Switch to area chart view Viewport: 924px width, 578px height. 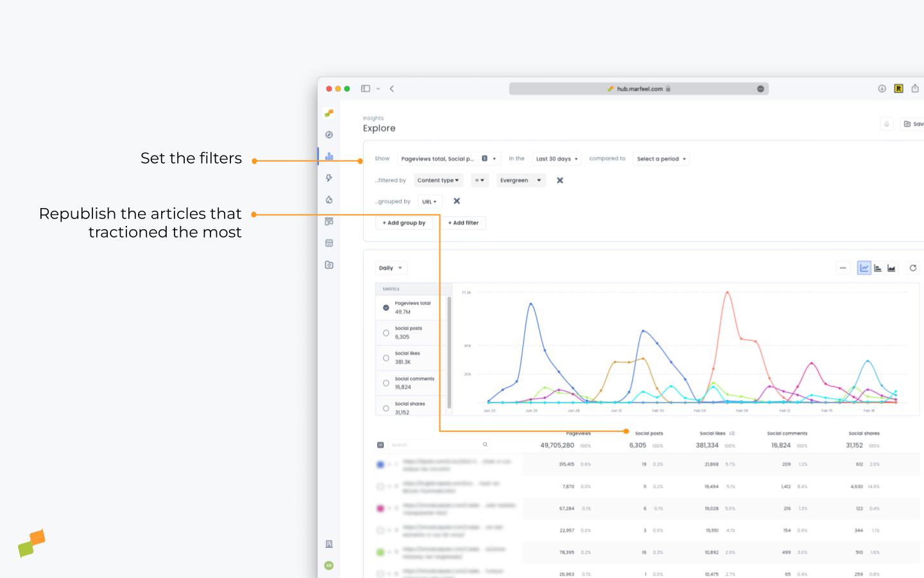(891, 268)
